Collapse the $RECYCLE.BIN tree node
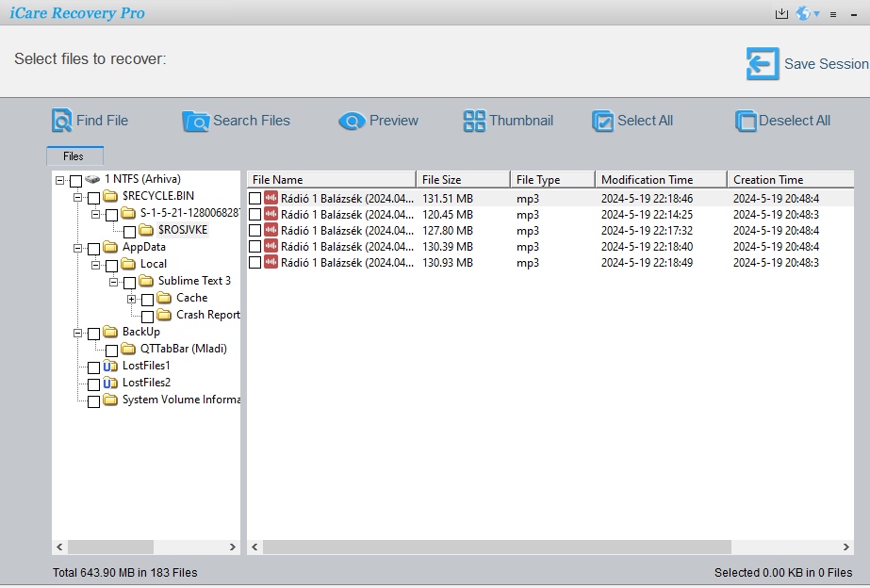 click(x=77, y=197)
